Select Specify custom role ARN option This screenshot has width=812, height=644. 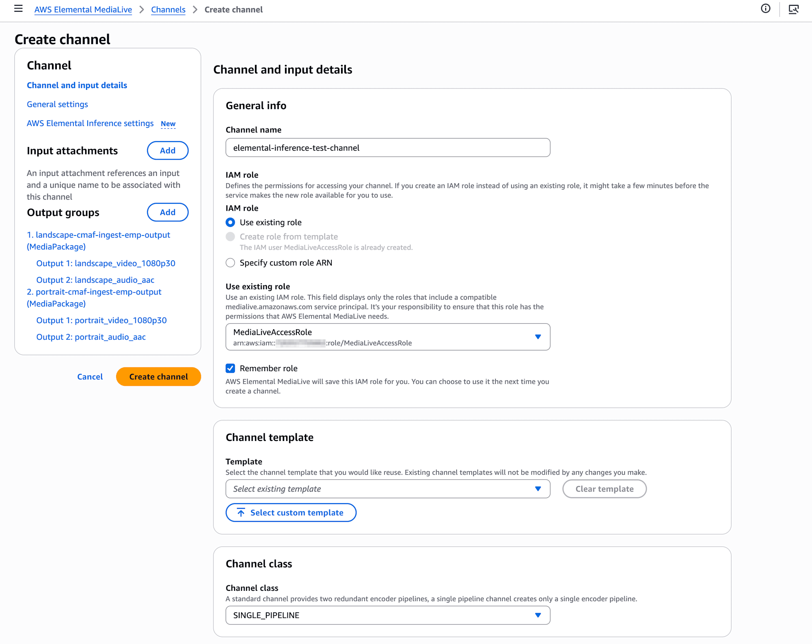tap(230, 263)
